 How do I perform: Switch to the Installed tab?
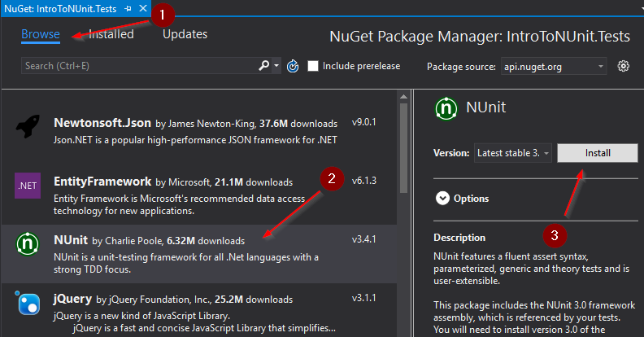[111, 34]
